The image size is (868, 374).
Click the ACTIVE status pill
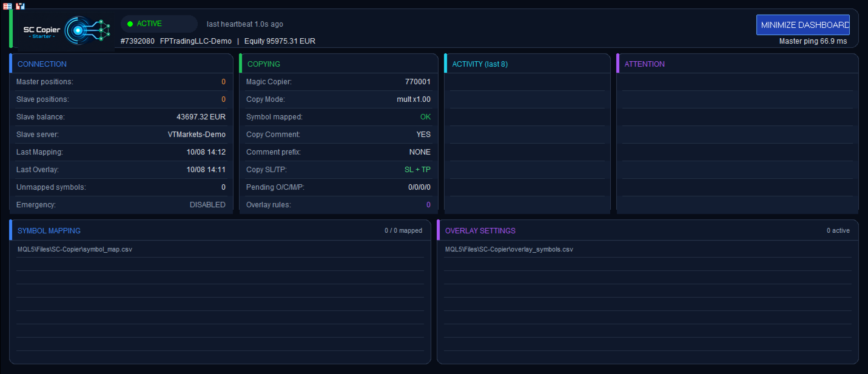point(159,24)
